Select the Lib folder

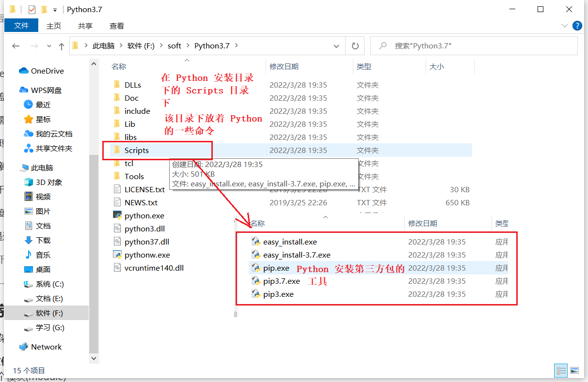pos(129,124)
